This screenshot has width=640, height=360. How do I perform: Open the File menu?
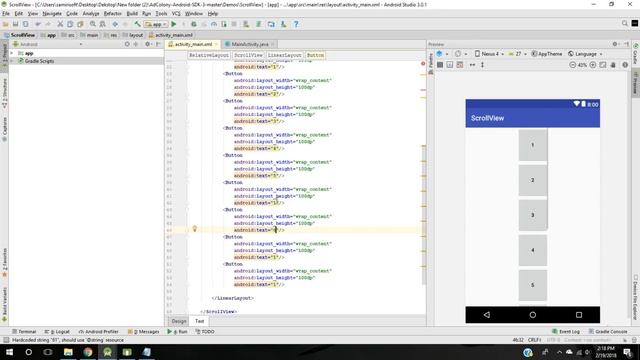pyautogui.click(x=6, y=13)
